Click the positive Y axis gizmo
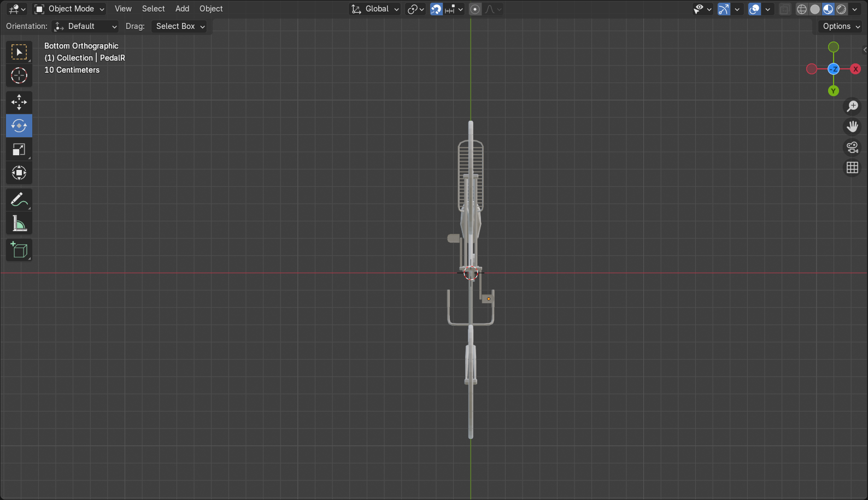Image resolution: width=868 pixels, height=500 pixels. [x=834, y=91]
